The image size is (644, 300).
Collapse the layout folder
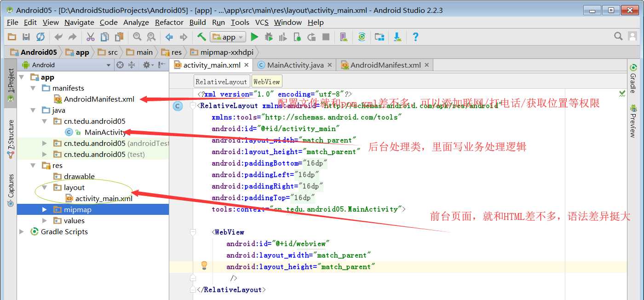(45, 188)
